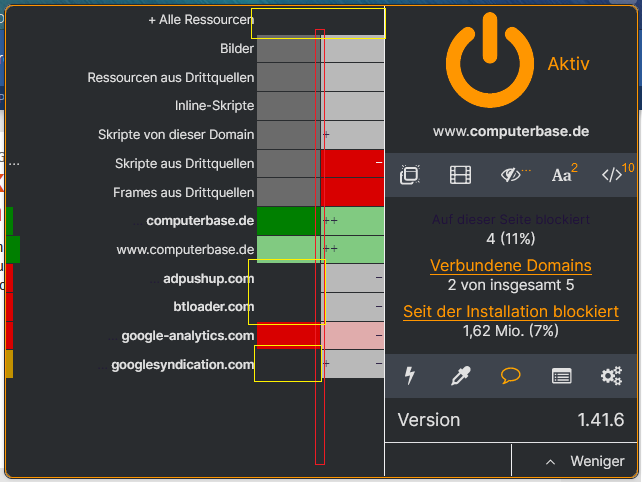Click the Version label
The height and width of the screenshot is (483, 642).
(429, 420)
